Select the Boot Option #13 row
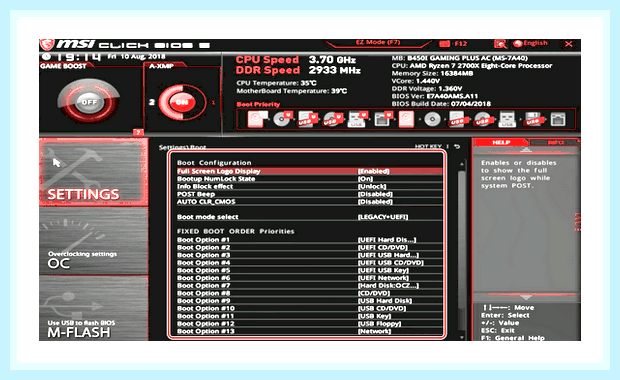 310,331
